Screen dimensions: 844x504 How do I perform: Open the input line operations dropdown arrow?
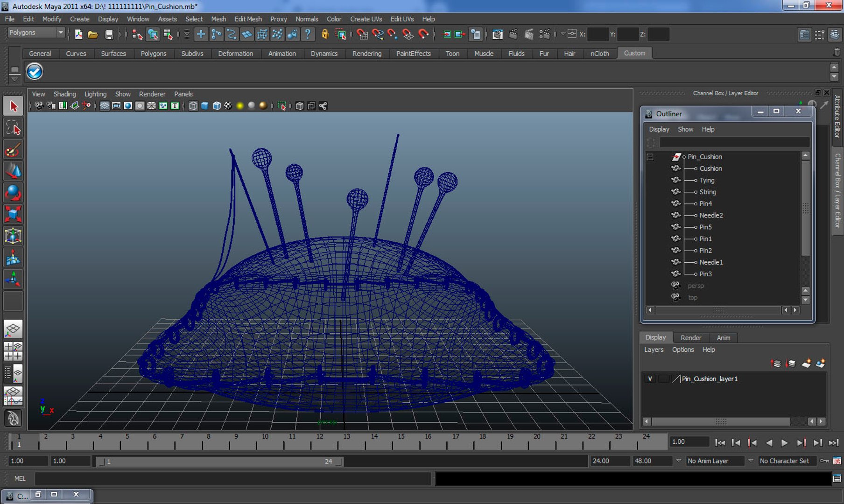point(563,34)
